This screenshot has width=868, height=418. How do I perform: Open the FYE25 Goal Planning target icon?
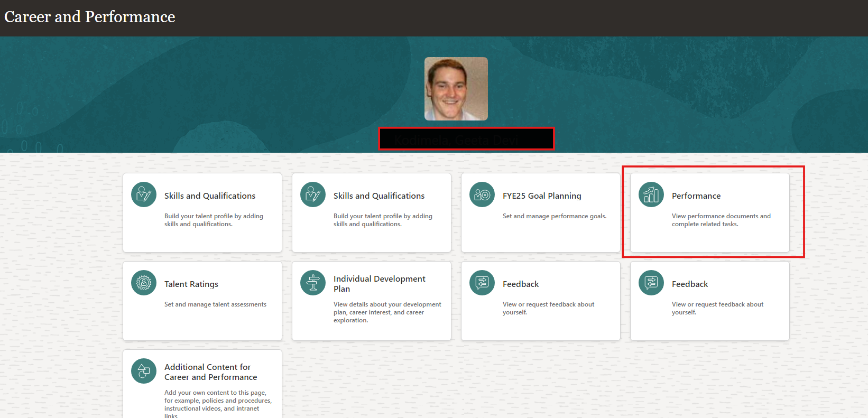(x=482, y=194)
